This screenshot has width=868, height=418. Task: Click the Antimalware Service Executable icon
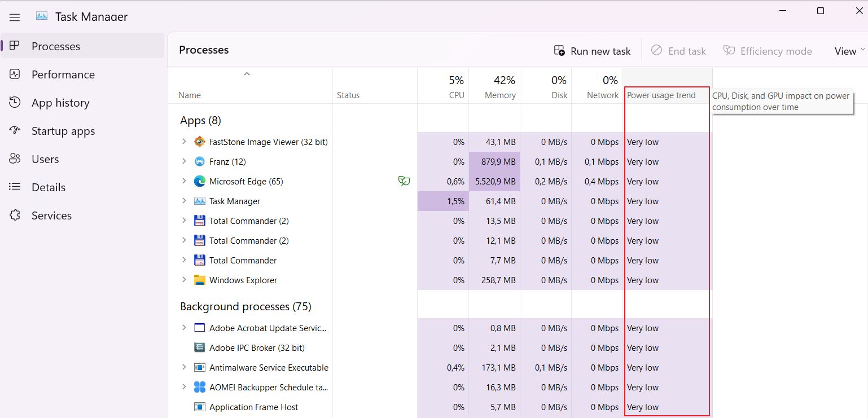(200, 368)
